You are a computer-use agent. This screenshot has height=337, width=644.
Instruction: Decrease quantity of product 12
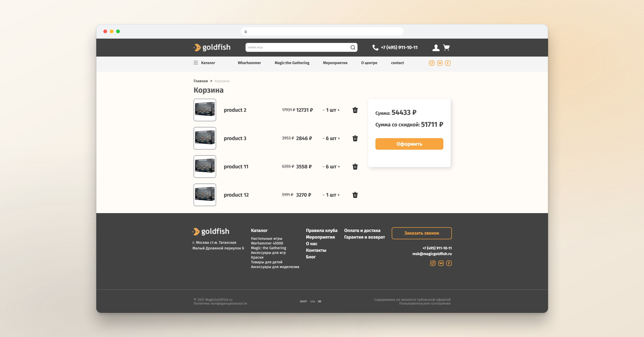324,195
